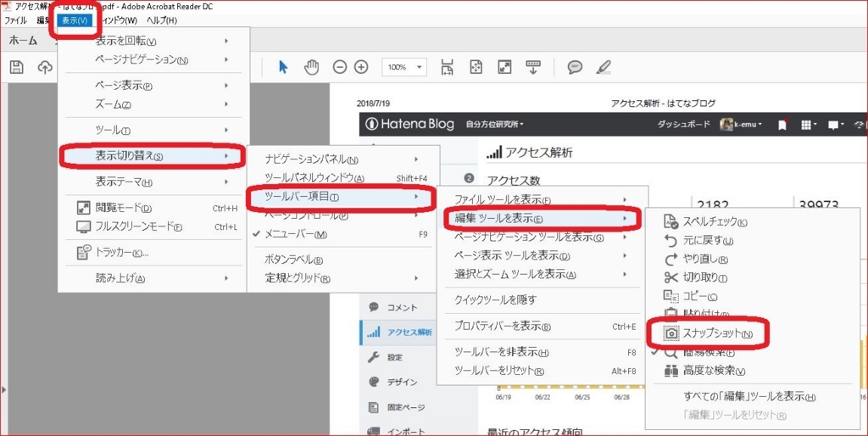
Task: Open the 100% zoom level dropdown
Action: pos(404,68)
